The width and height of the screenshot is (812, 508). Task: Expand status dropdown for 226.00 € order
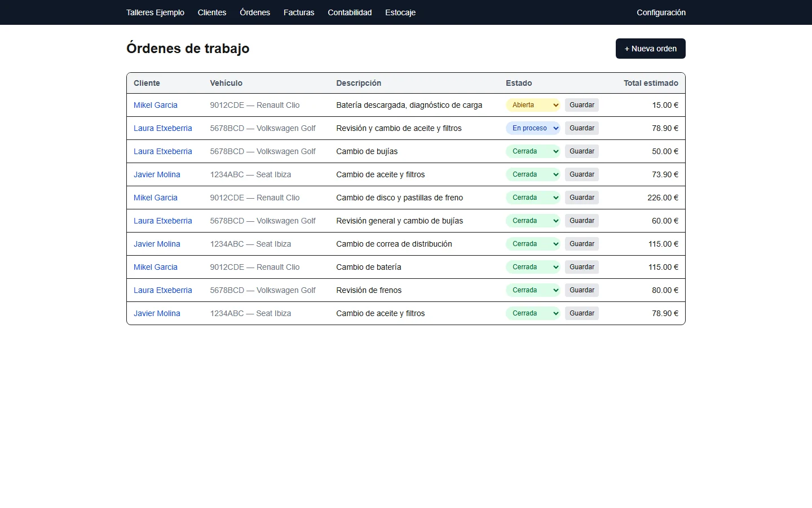tap(533, 198)
